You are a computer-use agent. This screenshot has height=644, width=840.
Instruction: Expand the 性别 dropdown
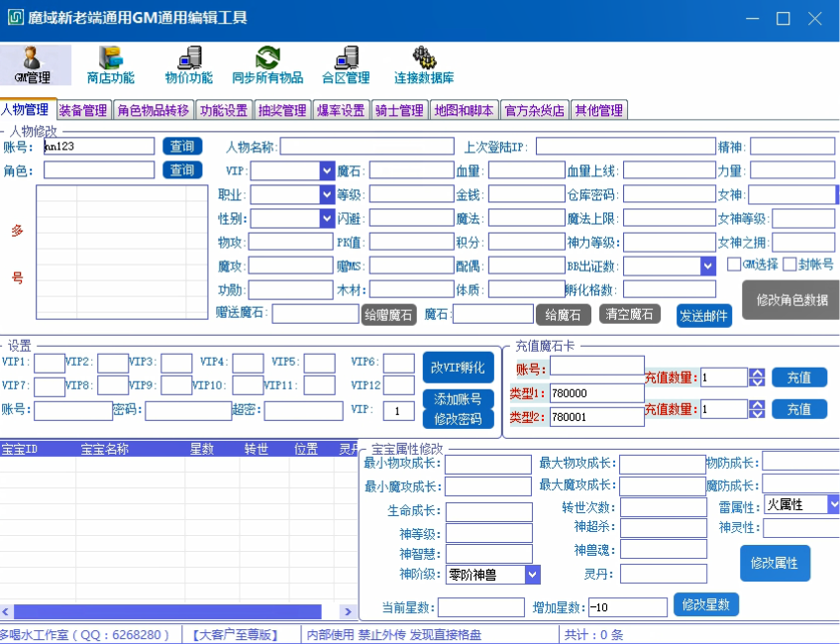[x=327, y=219]
